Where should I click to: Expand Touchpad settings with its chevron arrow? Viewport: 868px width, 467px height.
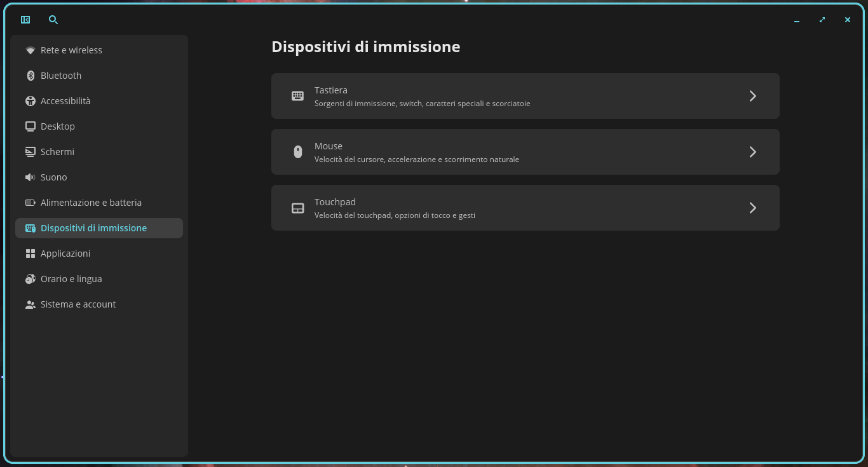(752, 208)
